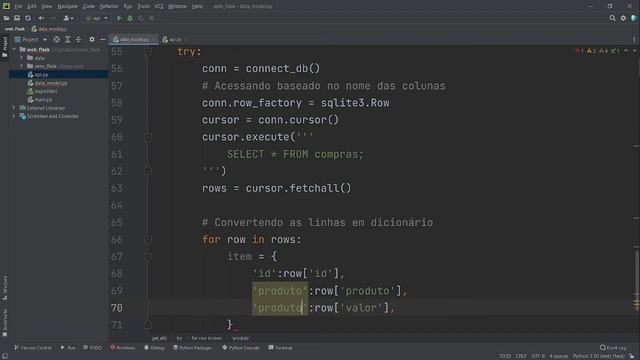The width and height of the screenshot is (640, 360).
Task: Open the Code menu
Action: [x=89, y=6]
